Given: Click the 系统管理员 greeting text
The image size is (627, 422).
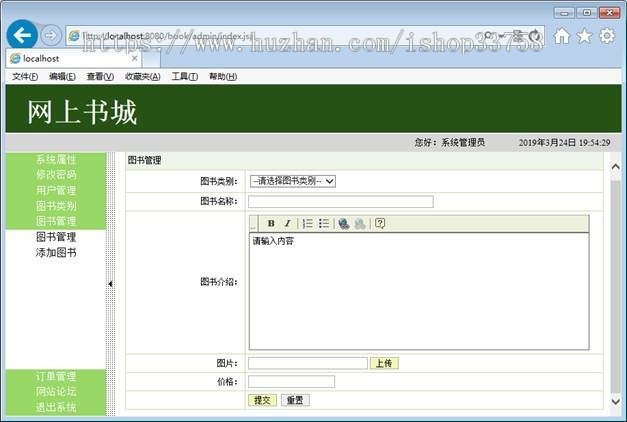Looking at the screenshot, I should tap(463, 142).
